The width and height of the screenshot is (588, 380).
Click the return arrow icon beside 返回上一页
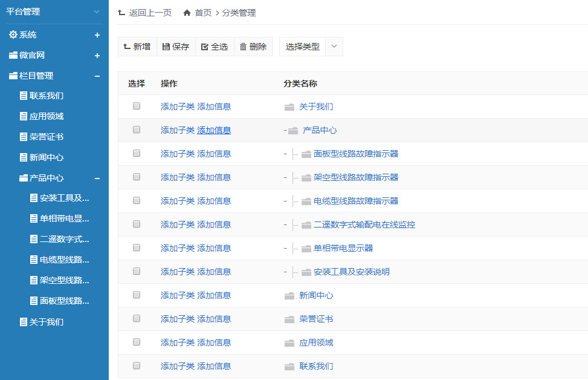[121, 12]
